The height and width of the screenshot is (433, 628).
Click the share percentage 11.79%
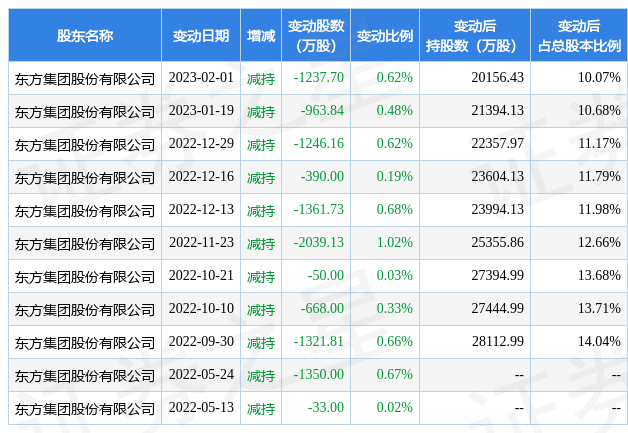[x=599, y=176]
